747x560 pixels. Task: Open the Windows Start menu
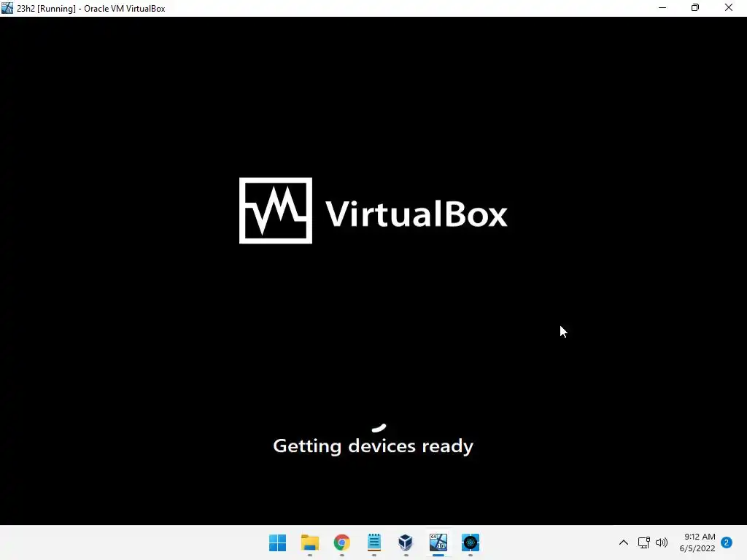pos(277,542)
